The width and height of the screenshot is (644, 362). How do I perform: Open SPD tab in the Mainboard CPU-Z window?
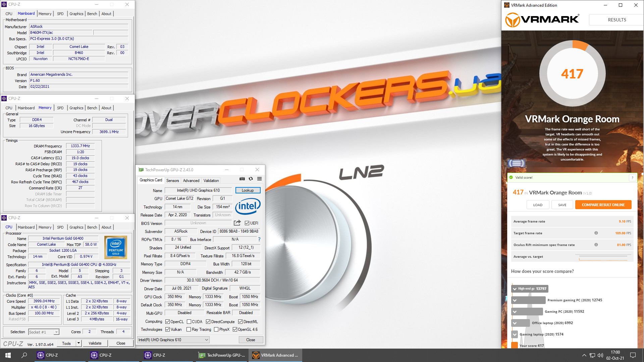click(60, 14)
